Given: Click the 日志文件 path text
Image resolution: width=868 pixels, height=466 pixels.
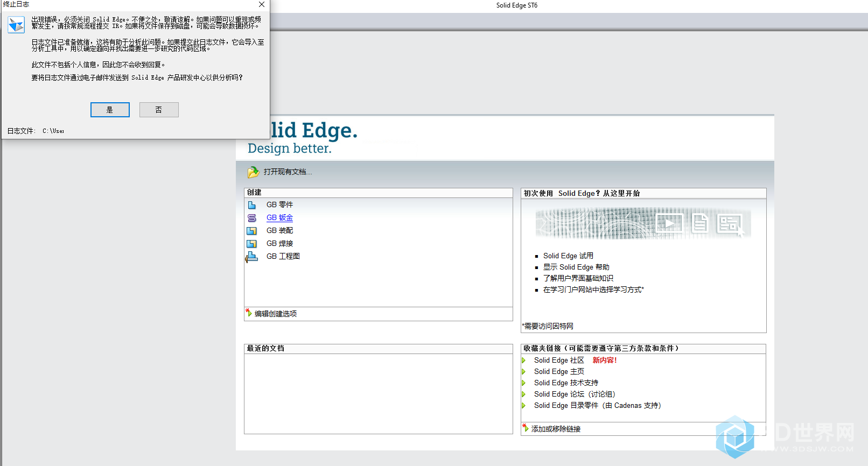Looking at the screenshot, I should tap(53, 131).
